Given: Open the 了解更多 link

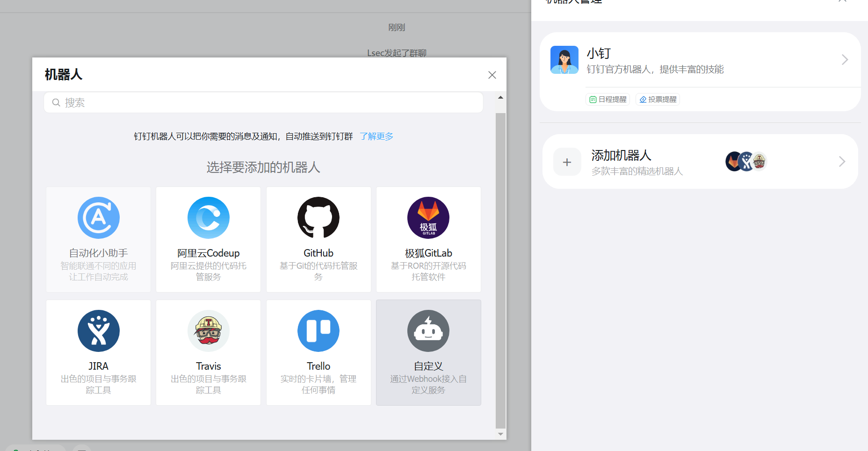Looking at the screenshot, I should (x=376, y=136).
